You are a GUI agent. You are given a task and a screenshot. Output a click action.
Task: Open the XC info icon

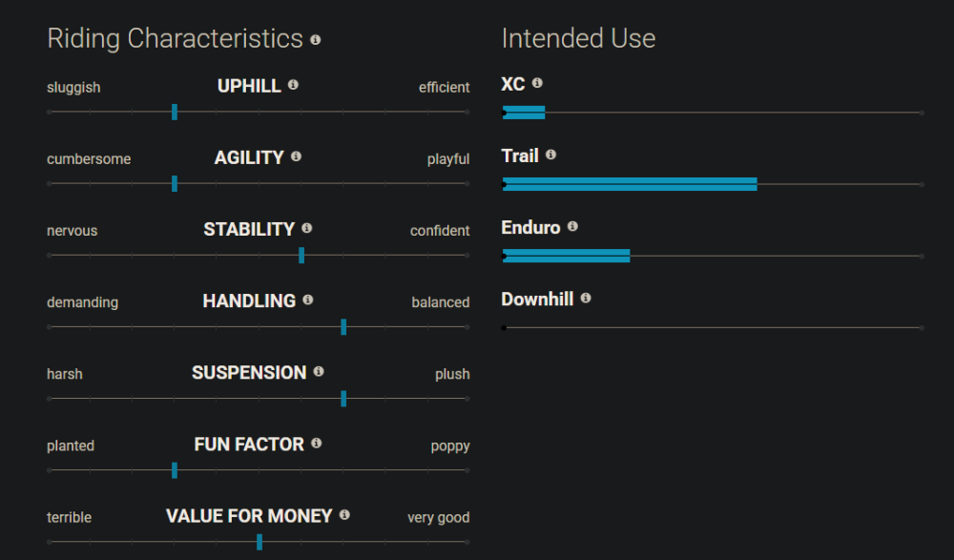point(537,83)
